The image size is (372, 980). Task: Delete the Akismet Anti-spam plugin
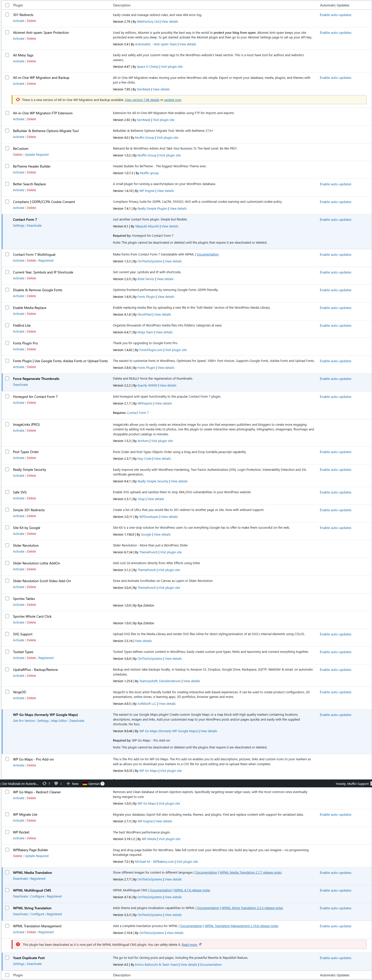(x=32, y=39)
